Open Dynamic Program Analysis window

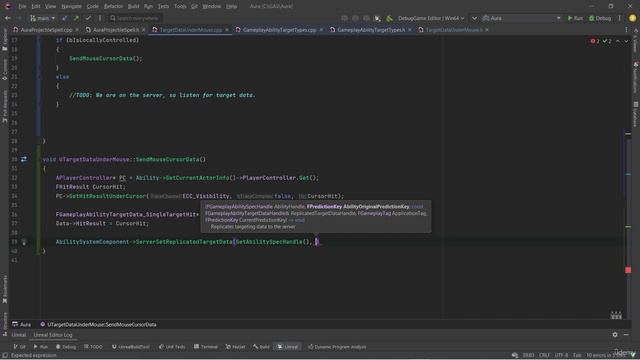(337, 347)
